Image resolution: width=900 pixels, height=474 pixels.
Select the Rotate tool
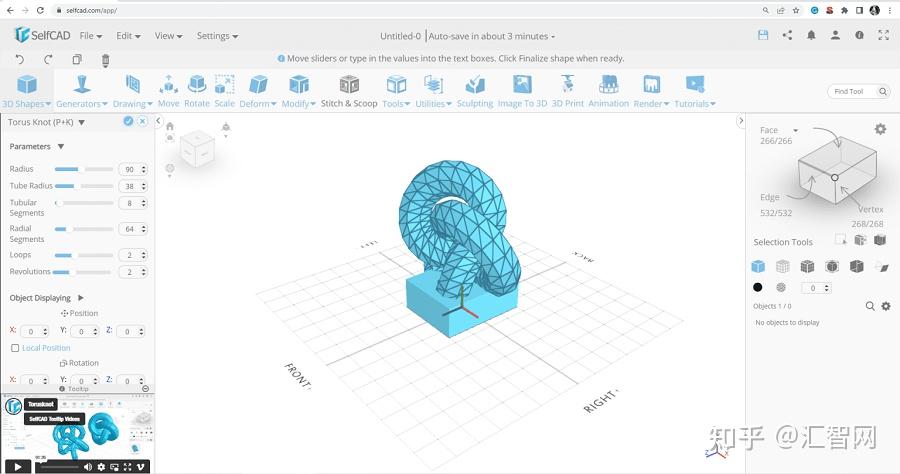197,91
